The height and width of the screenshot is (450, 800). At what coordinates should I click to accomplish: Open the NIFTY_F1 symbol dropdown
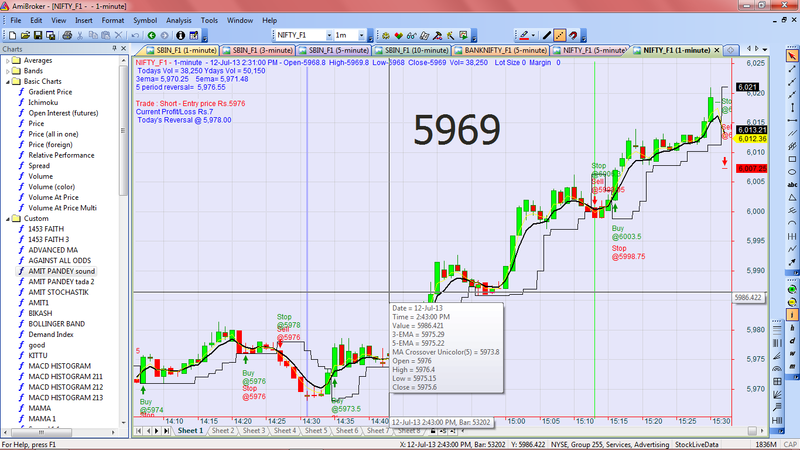pyautogui.click(x=329, y=35)
